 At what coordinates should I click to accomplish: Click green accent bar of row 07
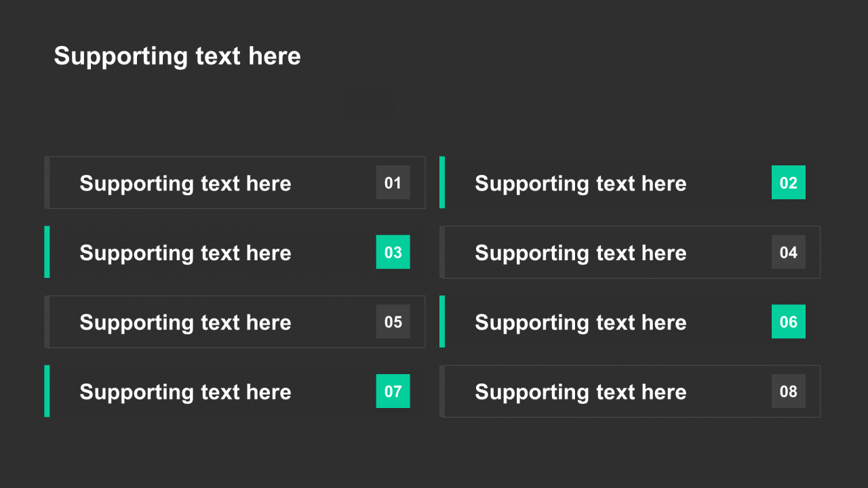click(x=47, y=391)
